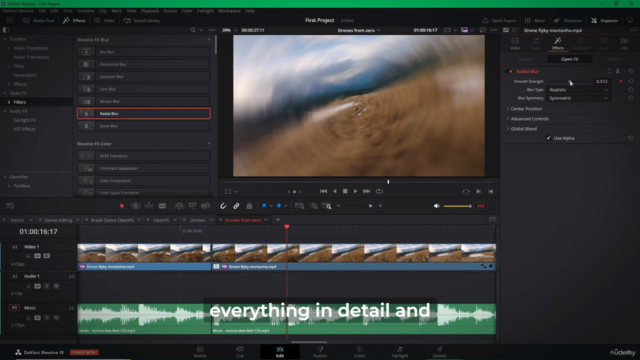Select the Blade Edit Mode tool
Viewport: 640px width, 360px height.
click(x=162, y=206)
